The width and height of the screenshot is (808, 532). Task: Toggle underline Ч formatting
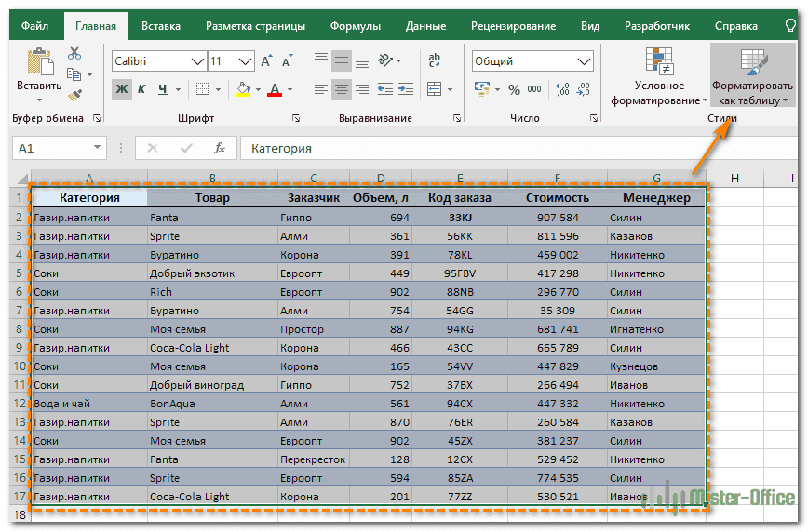pyautogui.click(x=163, y=89)
